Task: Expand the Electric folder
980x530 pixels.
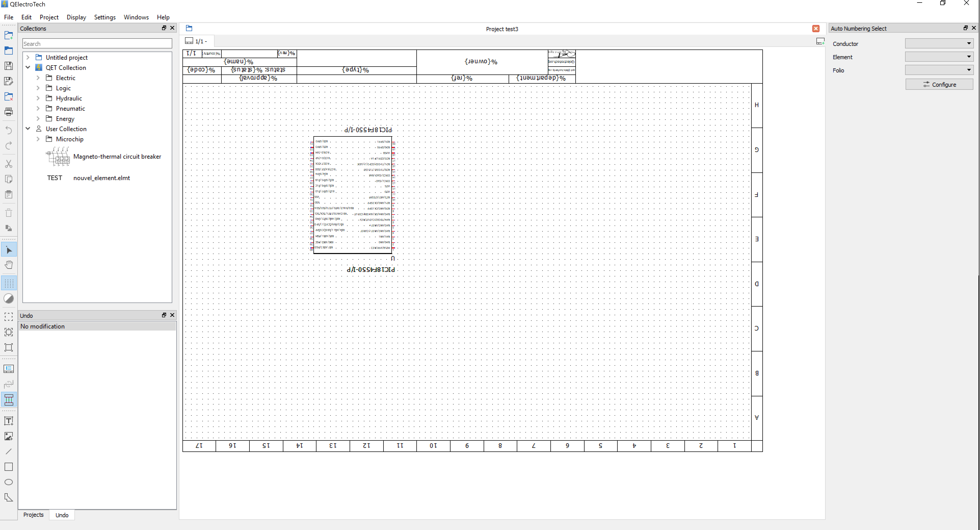Action: click(38, 78)
